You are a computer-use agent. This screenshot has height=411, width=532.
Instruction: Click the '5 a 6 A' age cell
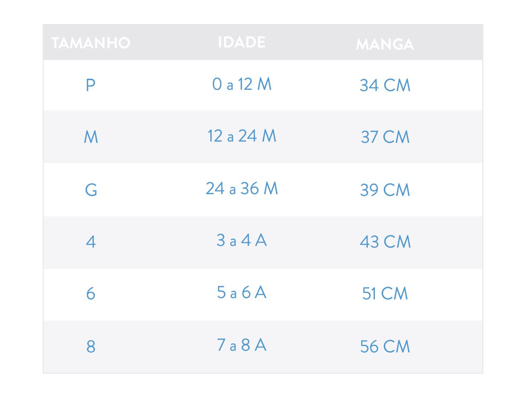click(242, 293)
